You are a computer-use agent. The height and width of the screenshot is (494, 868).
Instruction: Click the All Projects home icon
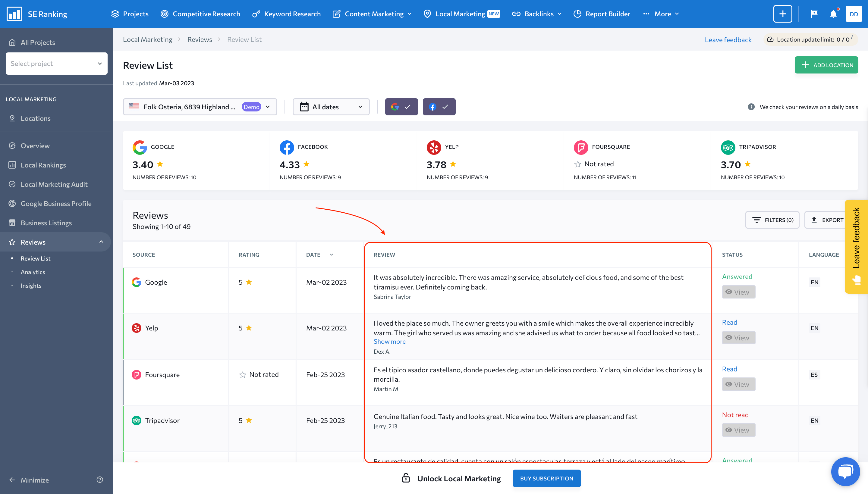pos(12,42)
